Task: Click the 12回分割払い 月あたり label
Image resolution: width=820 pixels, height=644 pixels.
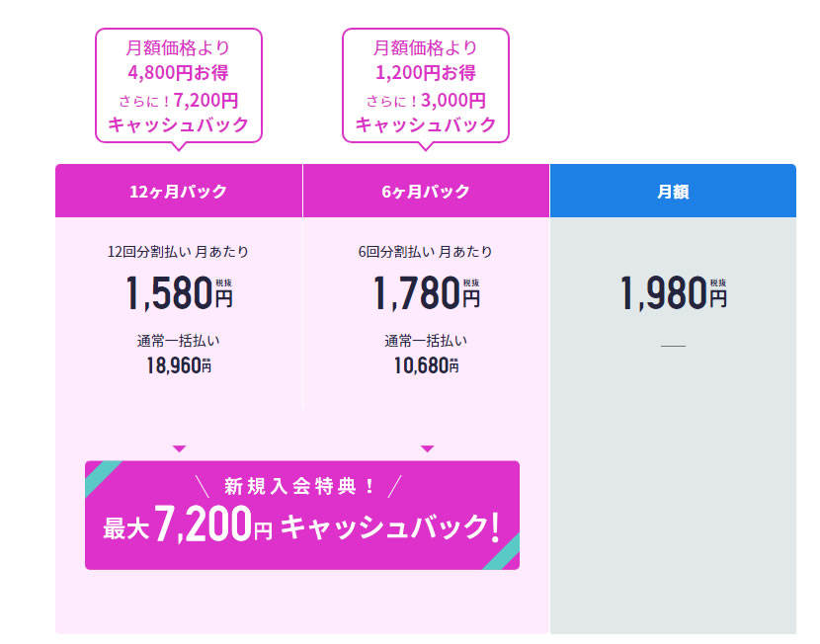Action: coord(179,252)
